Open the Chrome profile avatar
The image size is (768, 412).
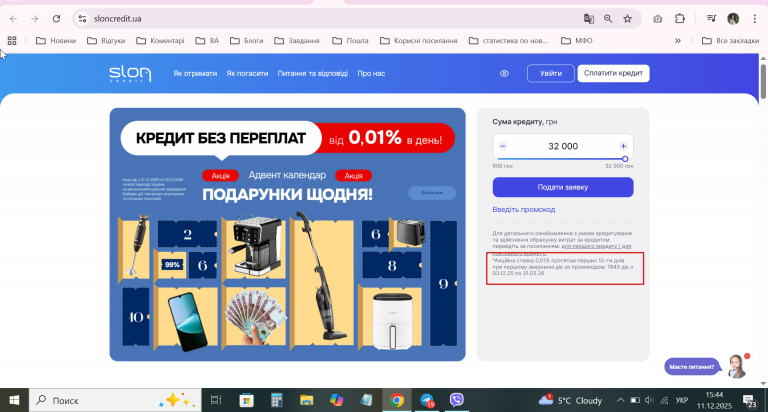point(733,19)
